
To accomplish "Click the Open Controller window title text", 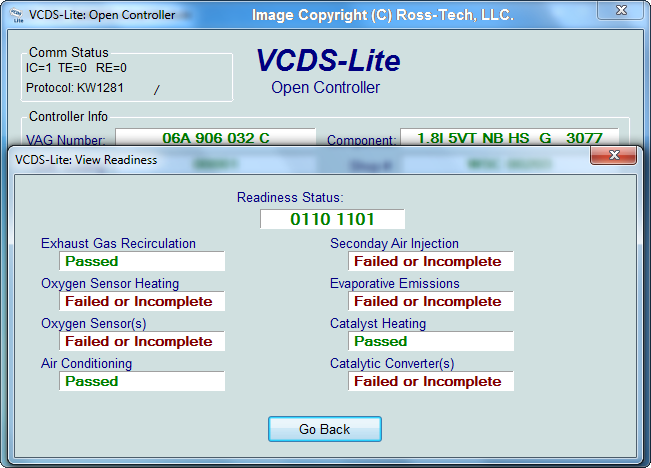I will pyautogui.click(x=102, y=15).
